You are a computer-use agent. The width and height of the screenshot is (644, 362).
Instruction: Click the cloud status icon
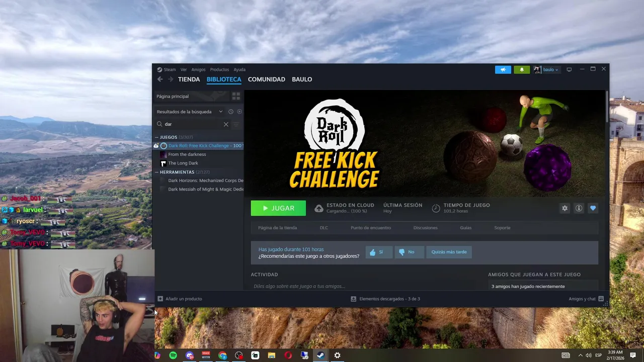pos(319,208)
